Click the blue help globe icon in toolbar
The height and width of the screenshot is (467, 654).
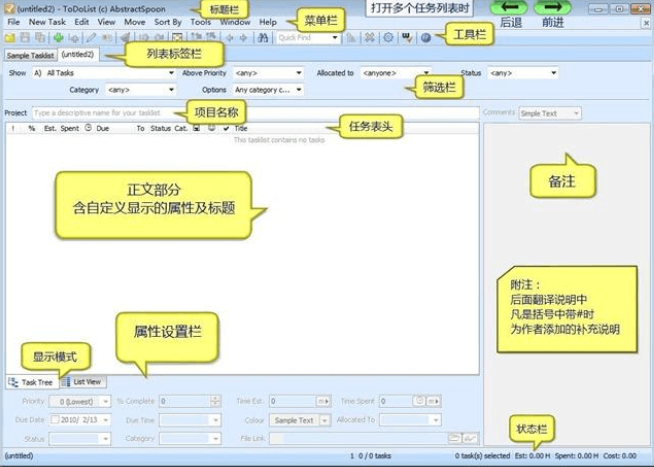[x=426, y=37]
